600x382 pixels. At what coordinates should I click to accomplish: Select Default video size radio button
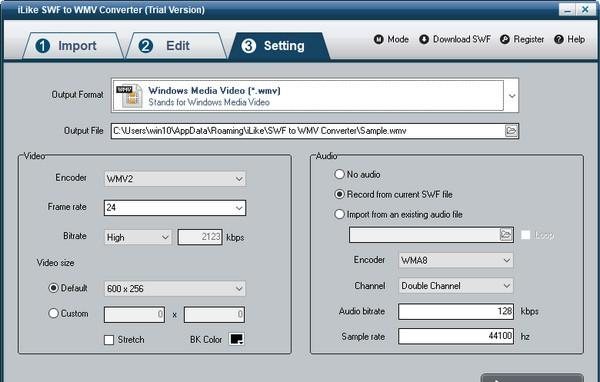53,288
